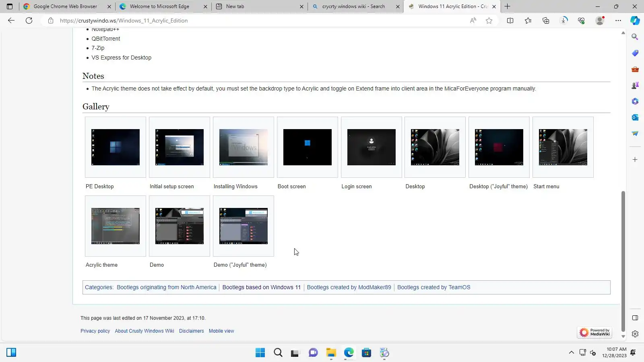
Task: Open the Favorites list icon
Action: point(528,21)
